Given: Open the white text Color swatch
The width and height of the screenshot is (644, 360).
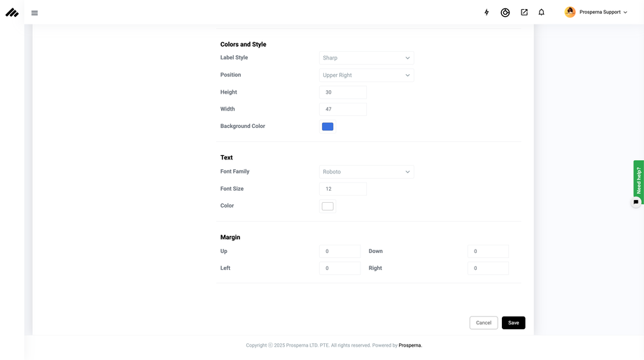Looking at the screenshot, I should [x=328, y=206].
